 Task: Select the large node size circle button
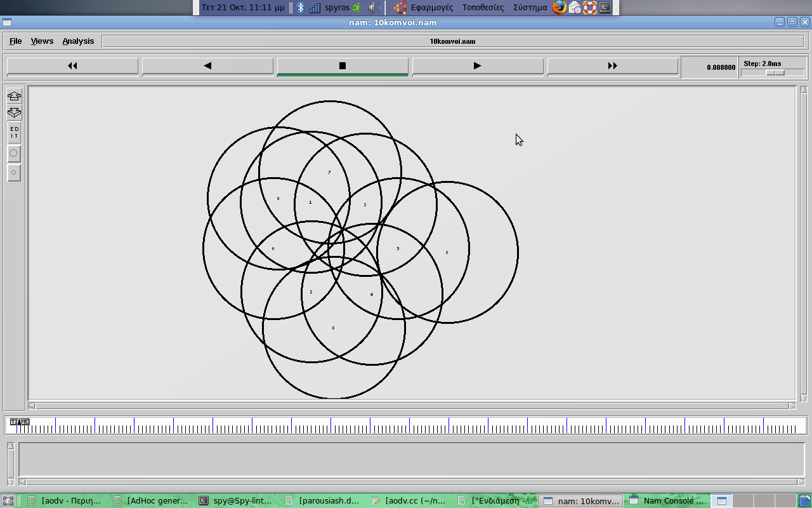click(14, 153)
